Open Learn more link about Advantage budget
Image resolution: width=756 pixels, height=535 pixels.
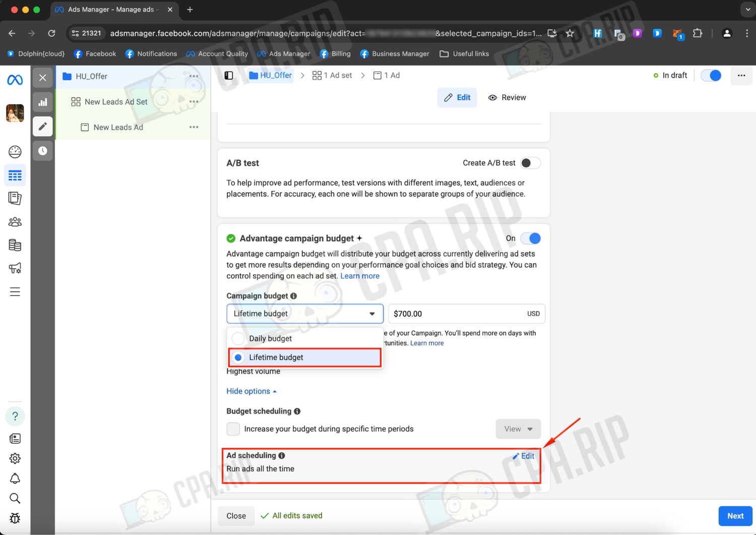click(x=360, y=276)
